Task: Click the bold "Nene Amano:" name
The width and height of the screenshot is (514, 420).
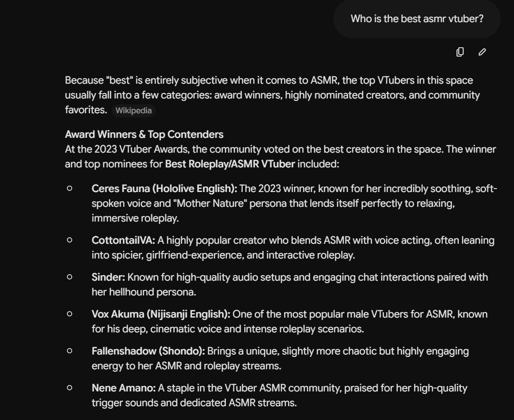Action: click(124, 388)
